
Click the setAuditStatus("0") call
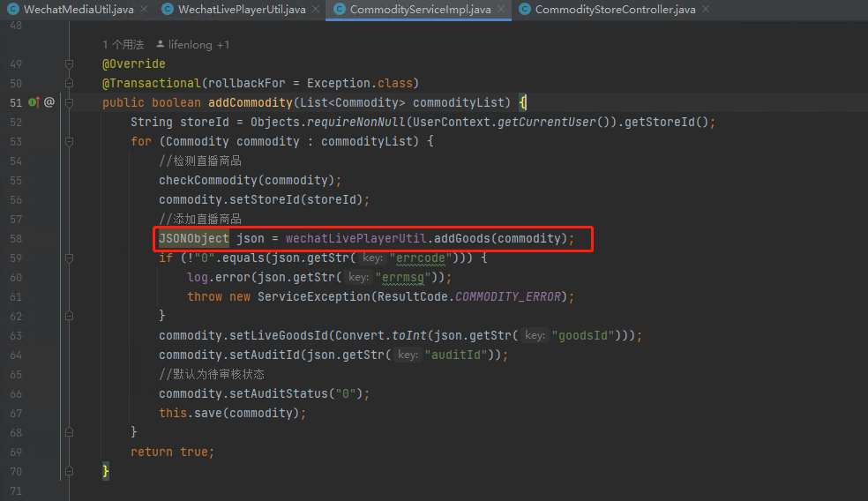point(296,393)
